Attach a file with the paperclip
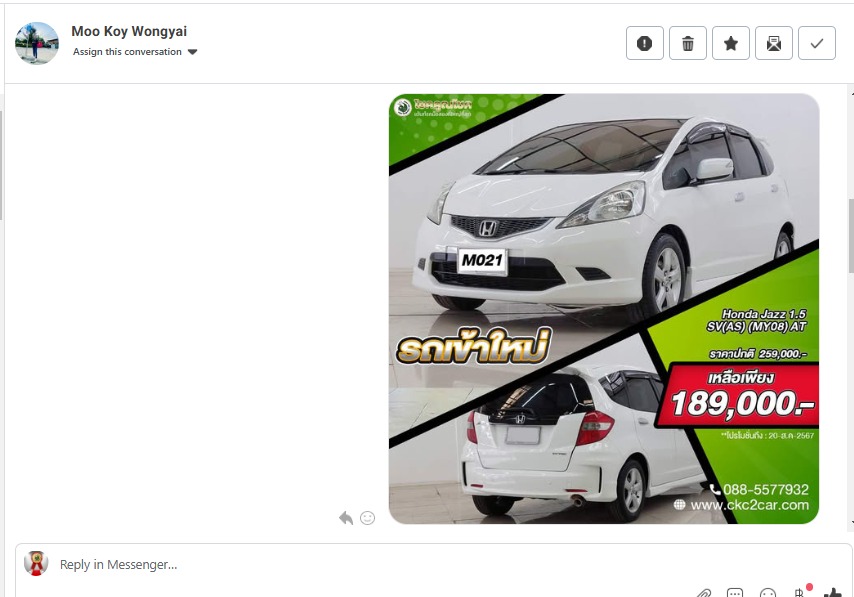Viewport: 854px width, 597px height. click(703, 593)
